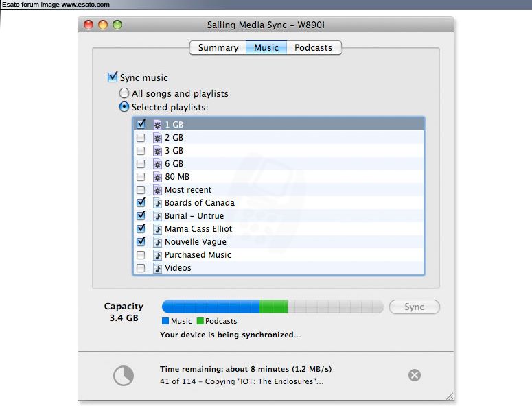Click the Sync button
Screen dimensions: 532x408
click(x=414, y=307)
